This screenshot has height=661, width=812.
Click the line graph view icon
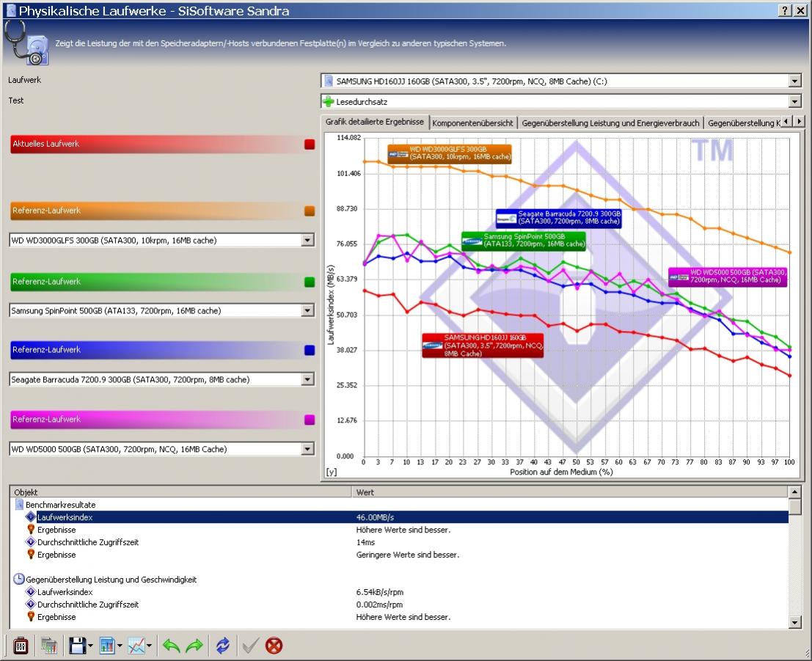(x=136, y=646)
